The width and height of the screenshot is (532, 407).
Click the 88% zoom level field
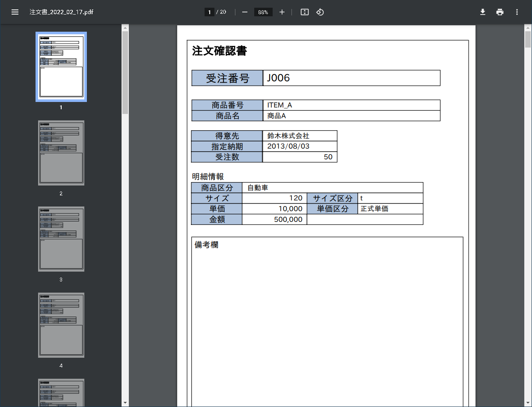coord(263,12)
